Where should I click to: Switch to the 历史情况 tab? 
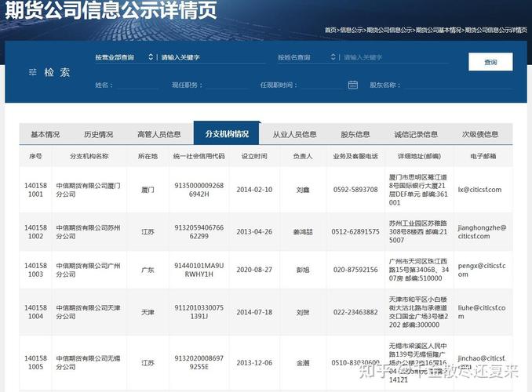pos(98,134)
